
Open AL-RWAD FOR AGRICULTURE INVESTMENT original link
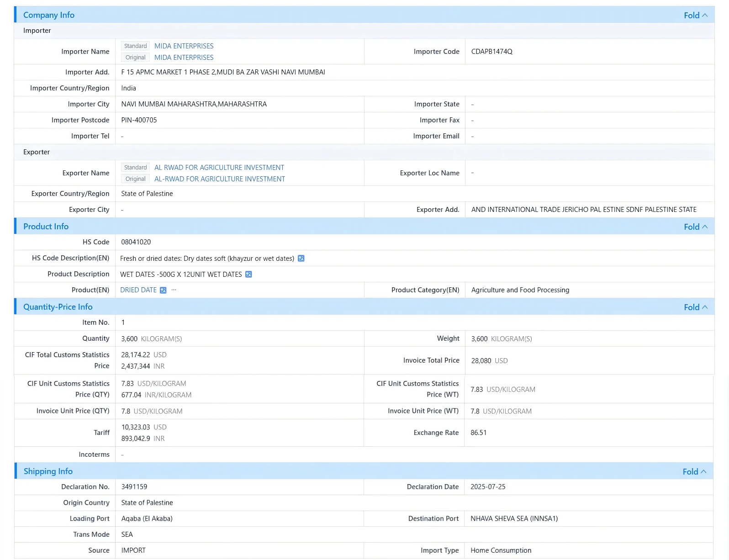click(x=220, y=179)
